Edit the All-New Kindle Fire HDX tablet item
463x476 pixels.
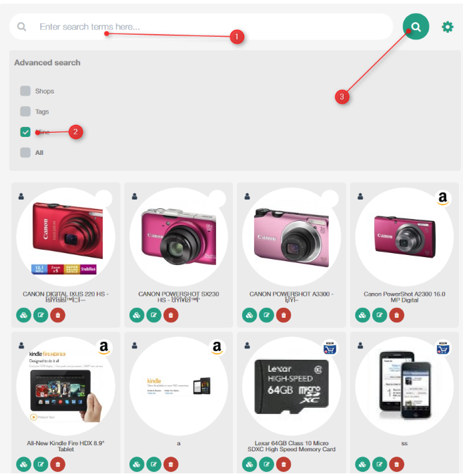pyautogui.click(x=41, y=464)
